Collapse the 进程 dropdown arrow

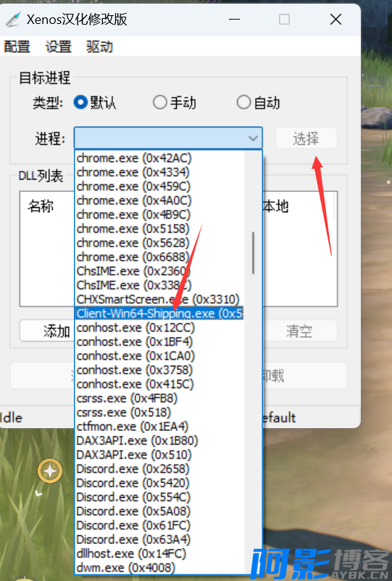click(x=253, y=138)
